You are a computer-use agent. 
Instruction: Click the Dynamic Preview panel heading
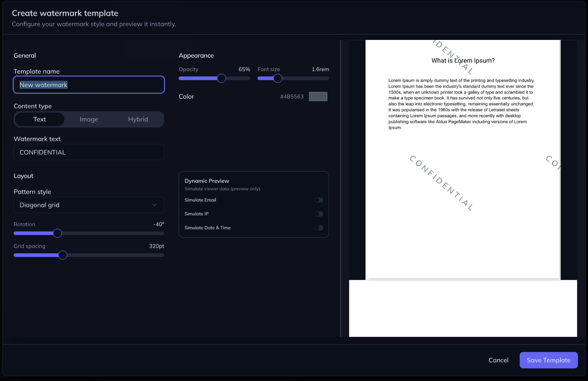tap(207, 181)
